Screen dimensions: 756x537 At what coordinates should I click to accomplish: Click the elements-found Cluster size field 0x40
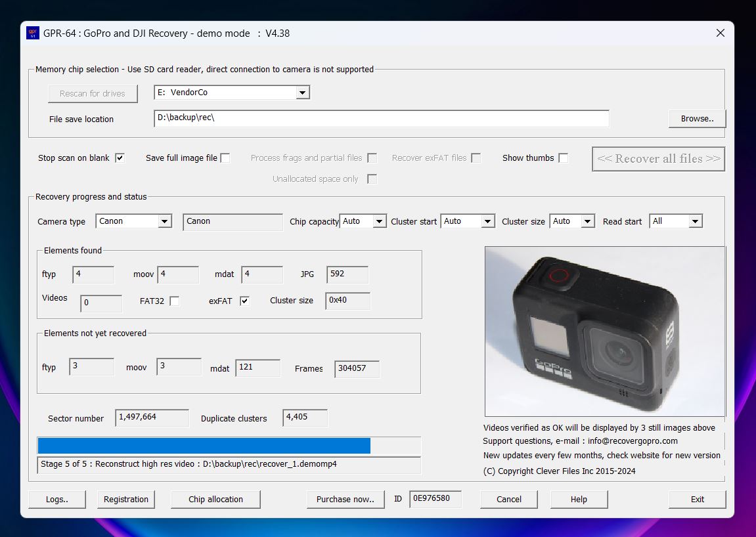point(347,300)
